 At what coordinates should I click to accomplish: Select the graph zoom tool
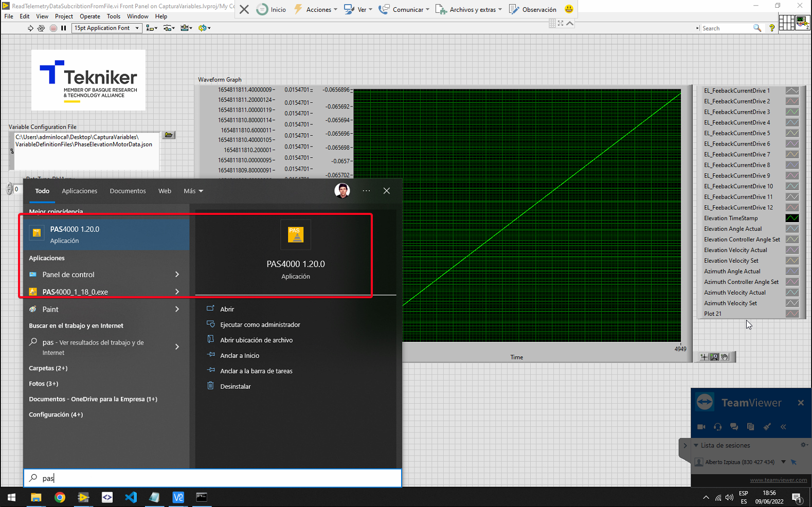[714, 357]
